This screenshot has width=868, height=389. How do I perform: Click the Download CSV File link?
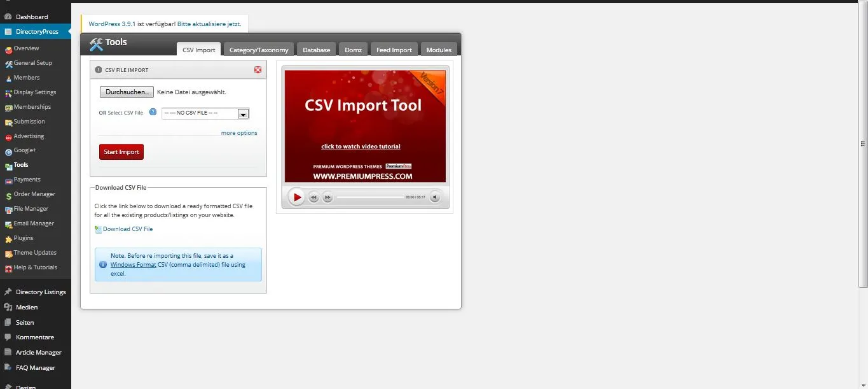point(128,229)
